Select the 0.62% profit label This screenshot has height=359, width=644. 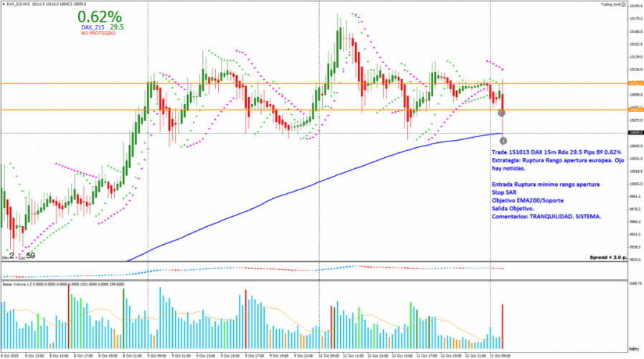tap(100, 17)
